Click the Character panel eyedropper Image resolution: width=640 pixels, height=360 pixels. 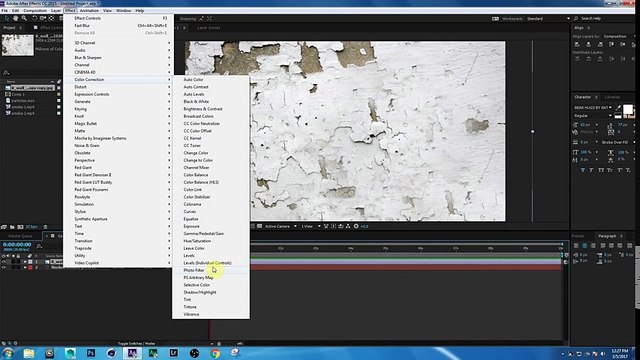point(618,108)
